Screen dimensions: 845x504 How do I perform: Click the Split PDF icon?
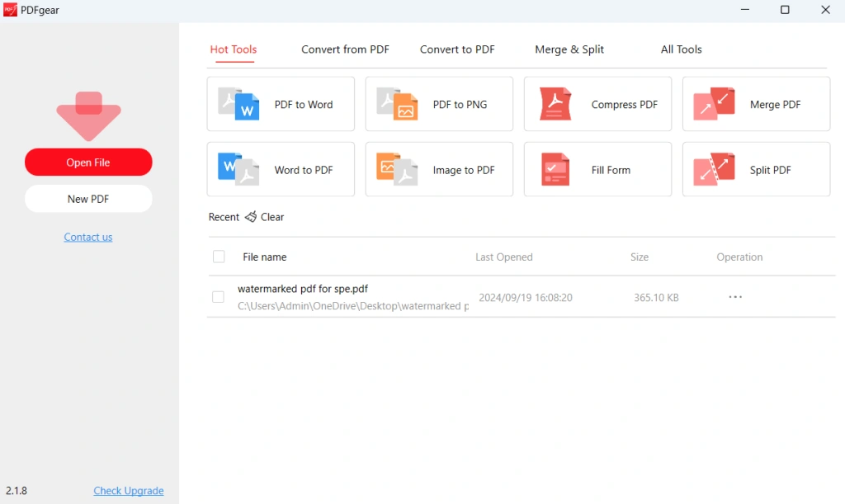[714, 169]
